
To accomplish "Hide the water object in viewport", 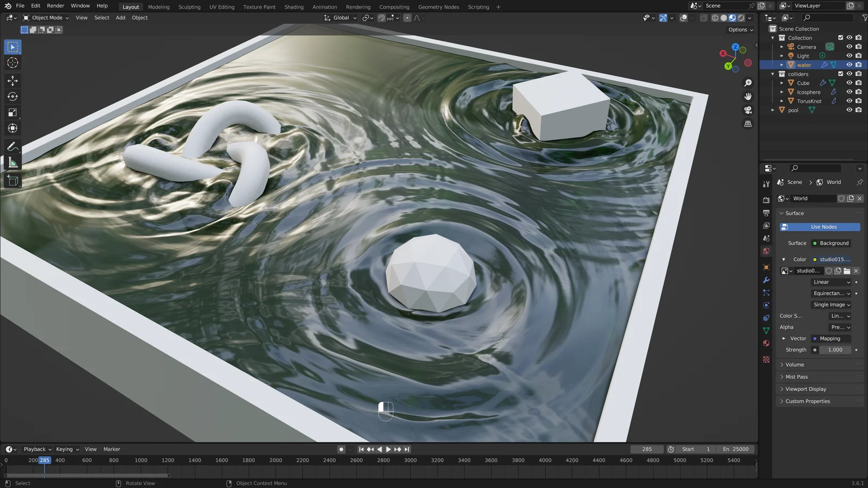I will click(849, 65).
